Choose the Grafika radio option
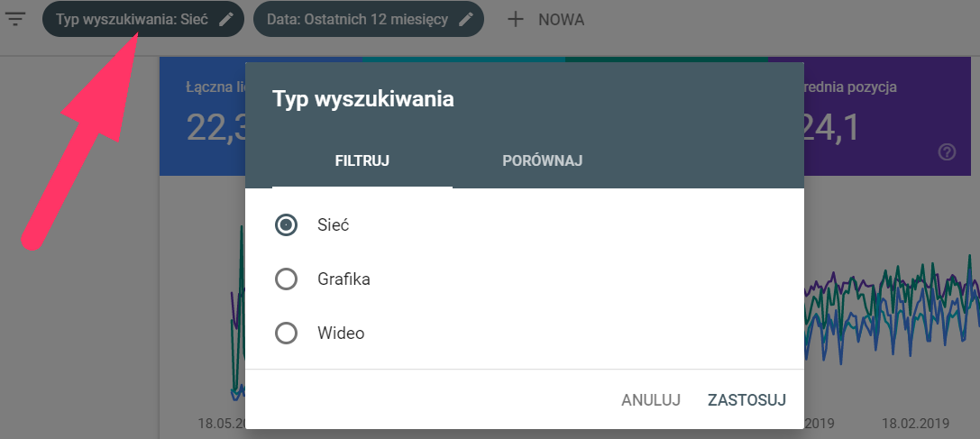Viewport: 980px width, 439px height. 286,279
